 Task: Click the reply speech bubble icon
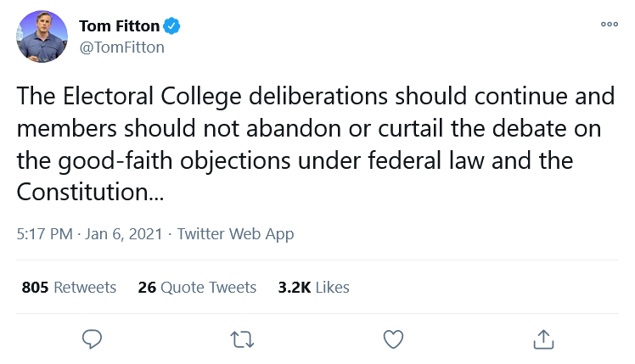92,339
